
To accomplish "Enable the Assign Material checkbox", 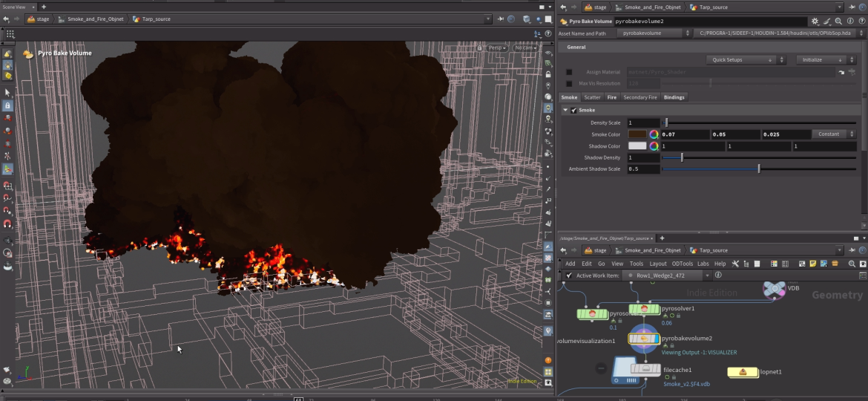I will [569, 72].
